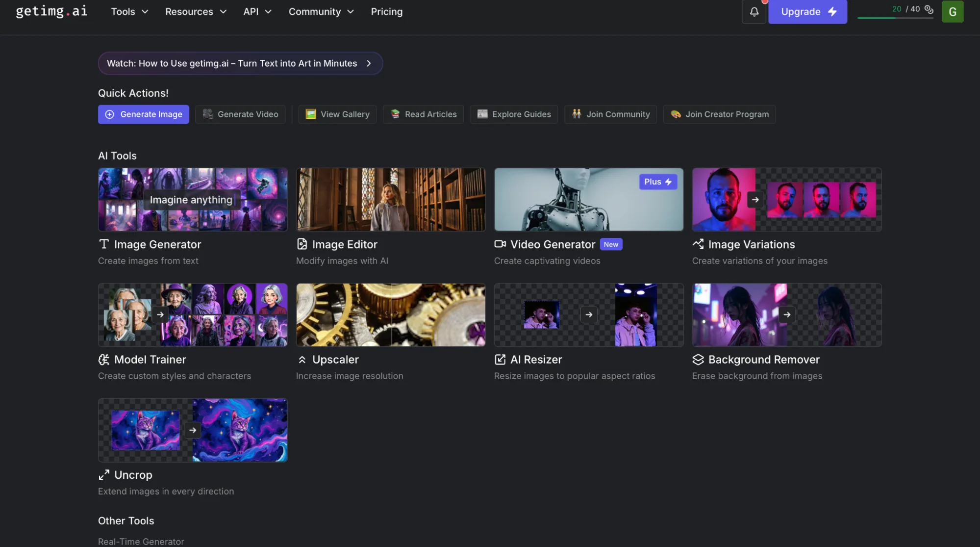This screenshot has height=547, width=980.
Task: Open the Pricing page
Action: click(x=387, y=12)
